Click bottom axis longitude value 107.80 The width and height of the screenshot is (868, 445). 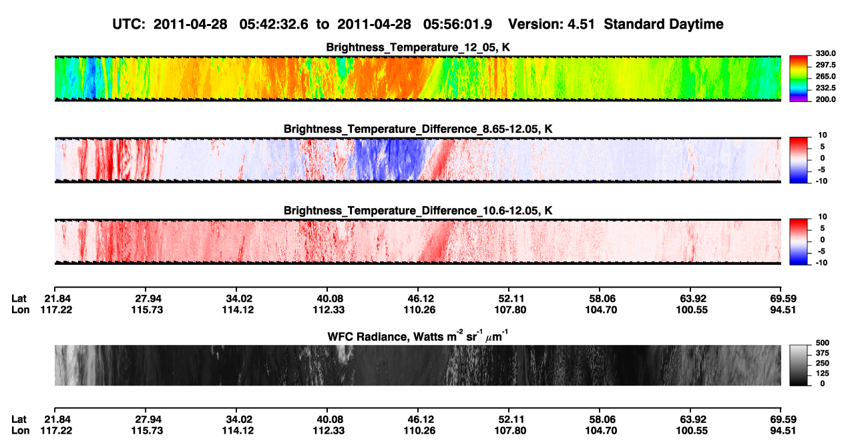coord(509,430)
